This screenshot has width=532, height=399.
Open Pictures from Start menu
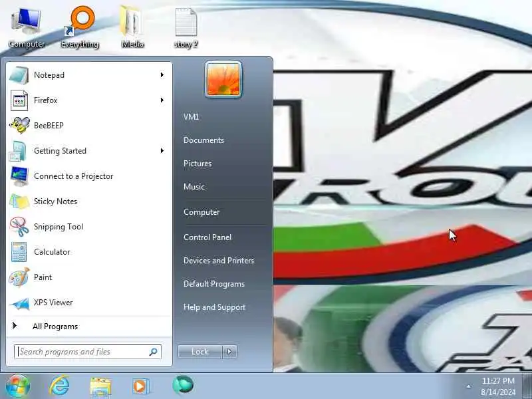pyautogui.click(x=198, y=164)
